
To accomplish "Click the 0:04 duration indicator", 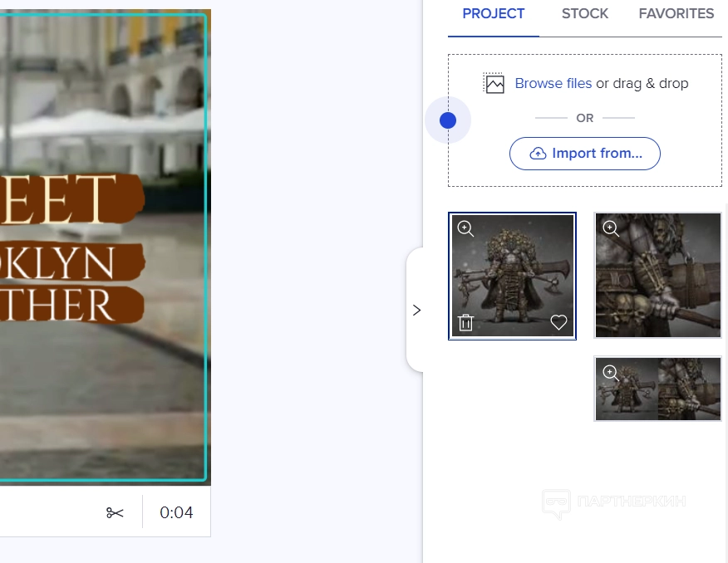I will (x=176, y=512).
